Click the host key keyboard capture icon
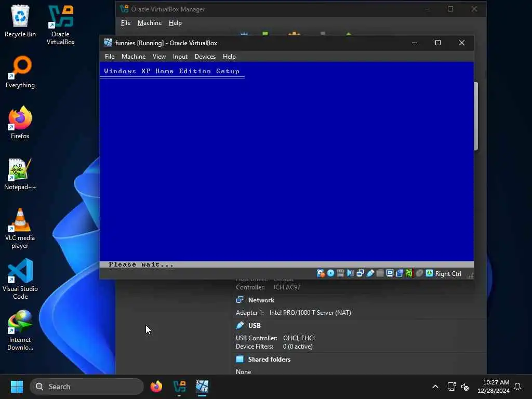 (429, 273)
